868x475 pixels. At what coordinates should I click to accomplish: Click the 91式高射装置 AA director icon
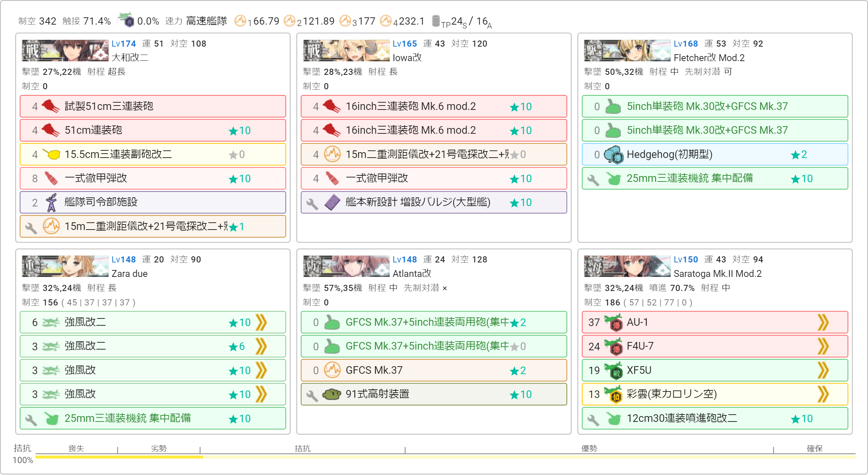click(332, 394)
